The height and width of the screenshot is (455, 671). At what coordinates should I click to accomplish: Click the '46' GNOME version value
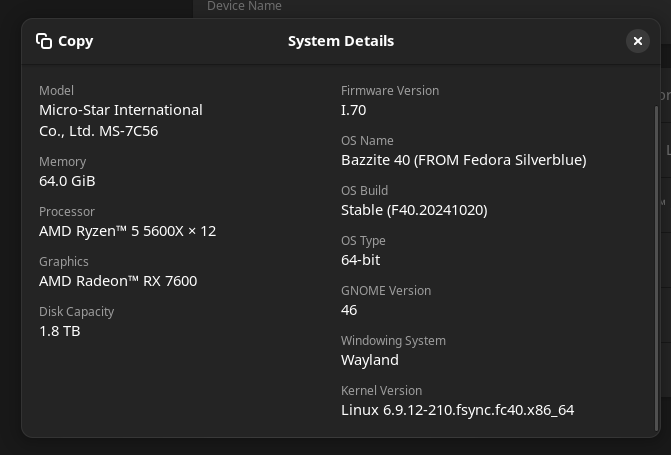click(349, 310)
